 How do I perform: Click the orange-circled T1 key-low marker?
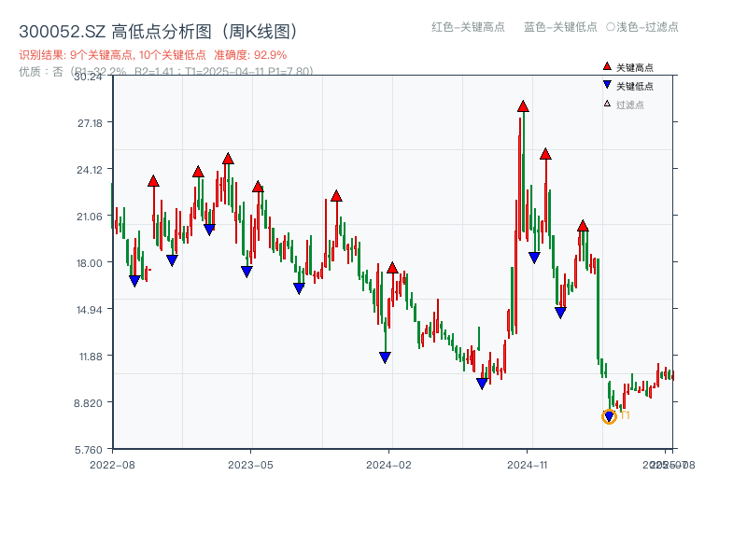(611, 416)
